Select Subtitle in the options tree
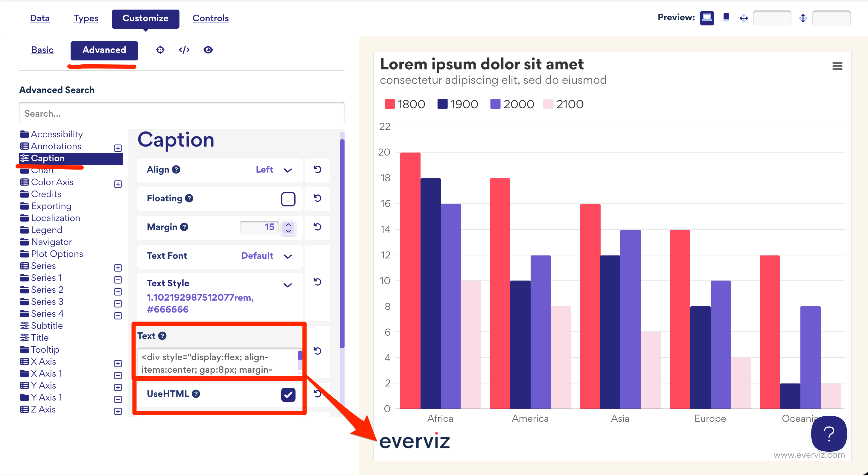 (x=46, y=325)
